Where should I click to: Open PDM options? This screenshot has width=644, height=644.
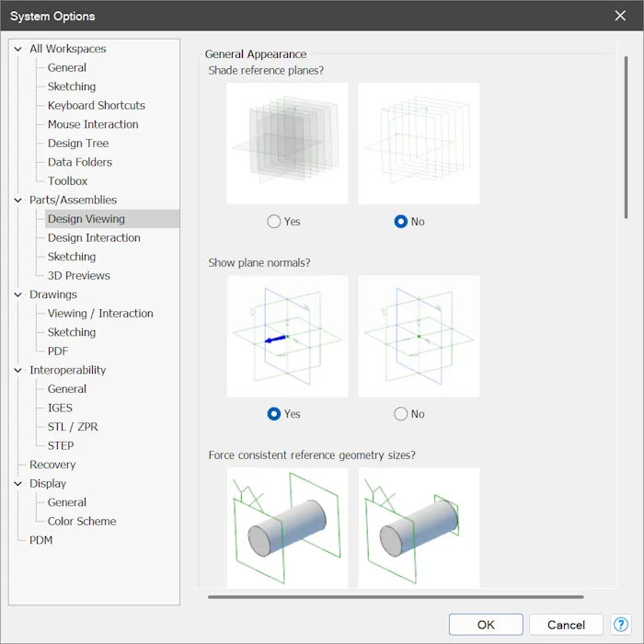(x=40, y=540)
